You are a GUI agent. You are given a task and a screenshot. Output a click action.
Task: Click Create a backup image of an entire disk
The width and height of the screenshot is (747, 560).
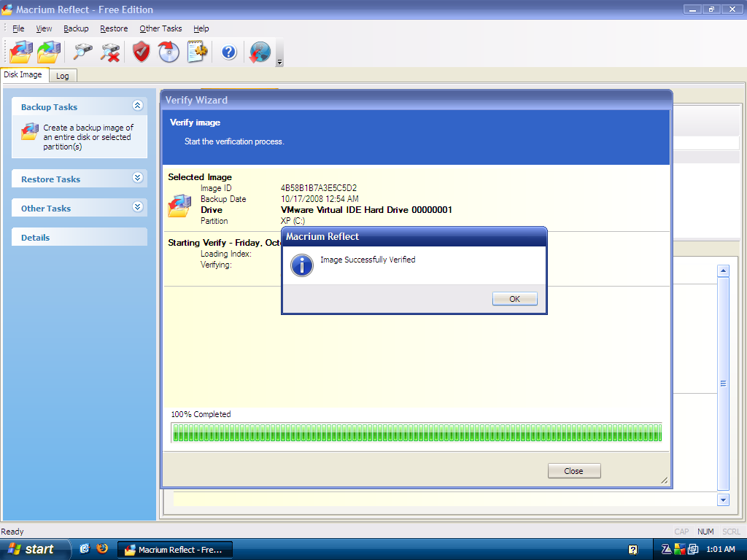[x=88, y=137]
